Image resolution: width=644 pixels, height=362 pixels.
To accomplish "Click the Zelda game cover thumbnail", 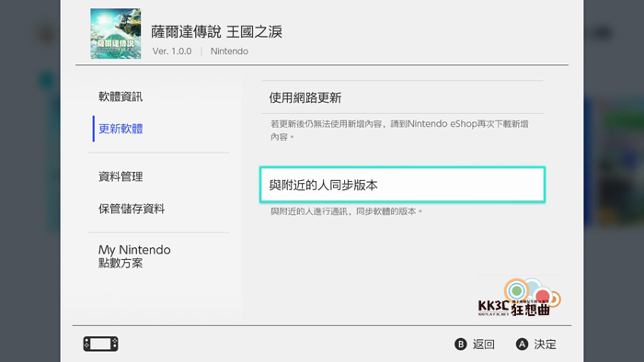I will [115, 34].
